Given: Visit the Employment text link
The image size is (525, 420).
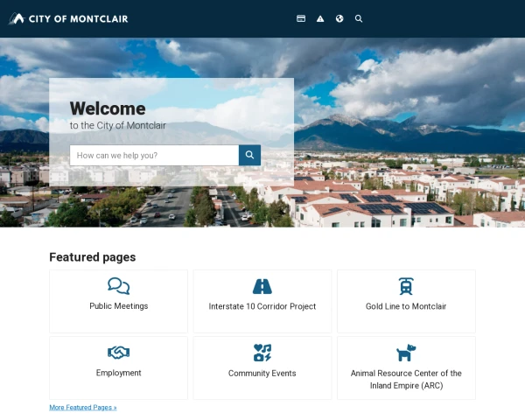Looking at the screenshot, I should click(x=118, y=373).
